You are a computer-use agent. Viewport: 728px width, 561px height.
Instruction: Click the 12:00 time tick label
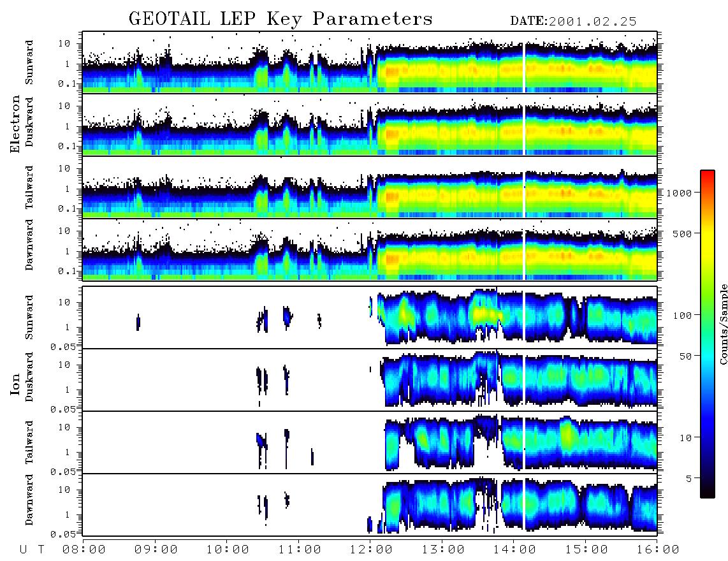371,550
